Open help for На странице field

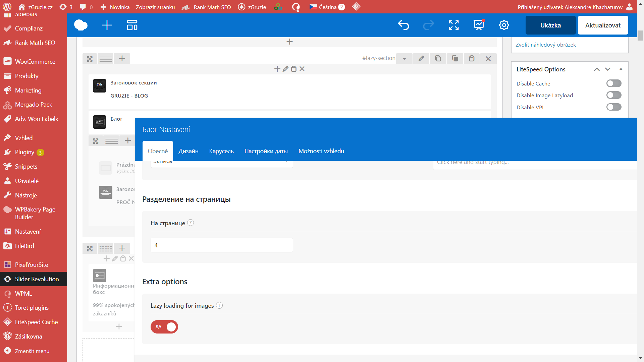pos(191,223)
